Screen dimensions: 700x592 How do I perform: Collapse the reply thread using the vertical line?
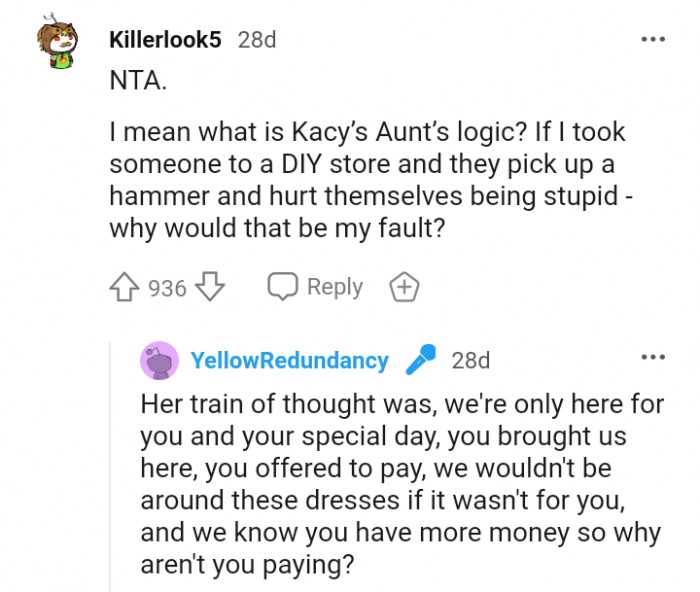[x=112, y=460]
